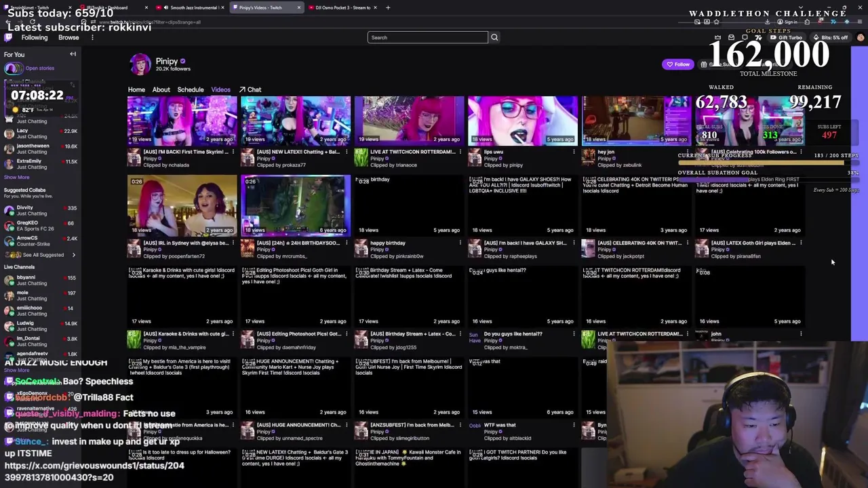Click clipper name poopenfarten72
868x488 pixels.
pyautogui.click(x=186, y=256)
